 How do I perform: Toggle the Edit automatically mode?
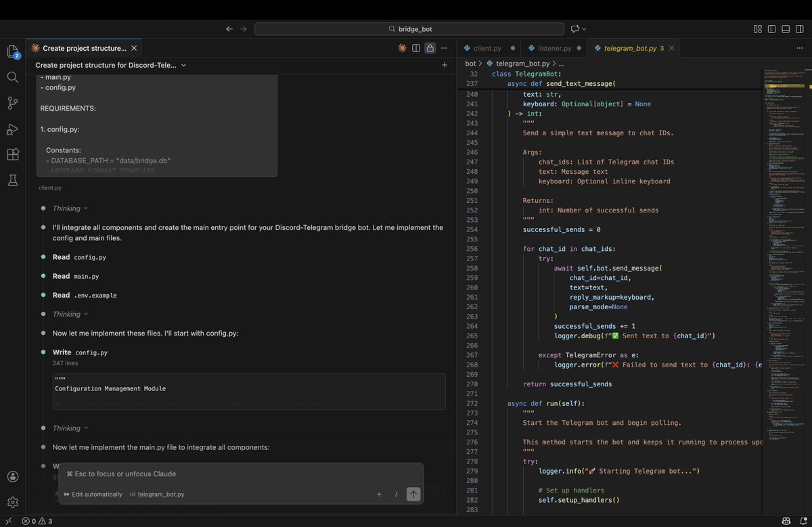(x=93, y=495)
